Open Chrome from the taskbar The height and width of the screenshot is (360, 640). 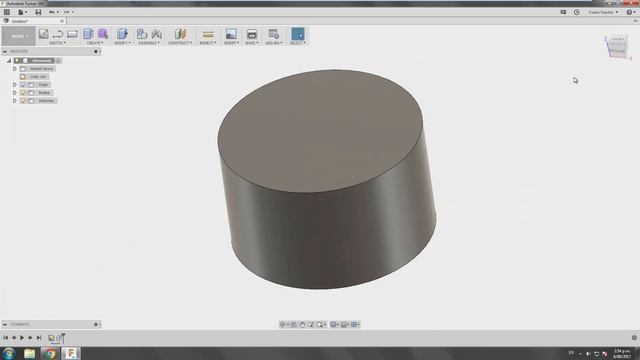[50, 353]
